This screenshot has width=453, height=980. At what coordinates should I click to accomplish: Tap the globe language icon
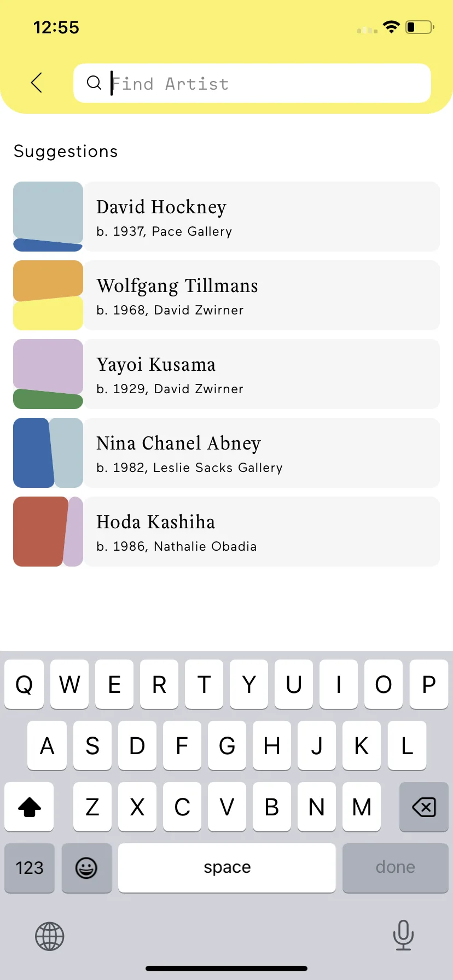click(x=50, y=936)
